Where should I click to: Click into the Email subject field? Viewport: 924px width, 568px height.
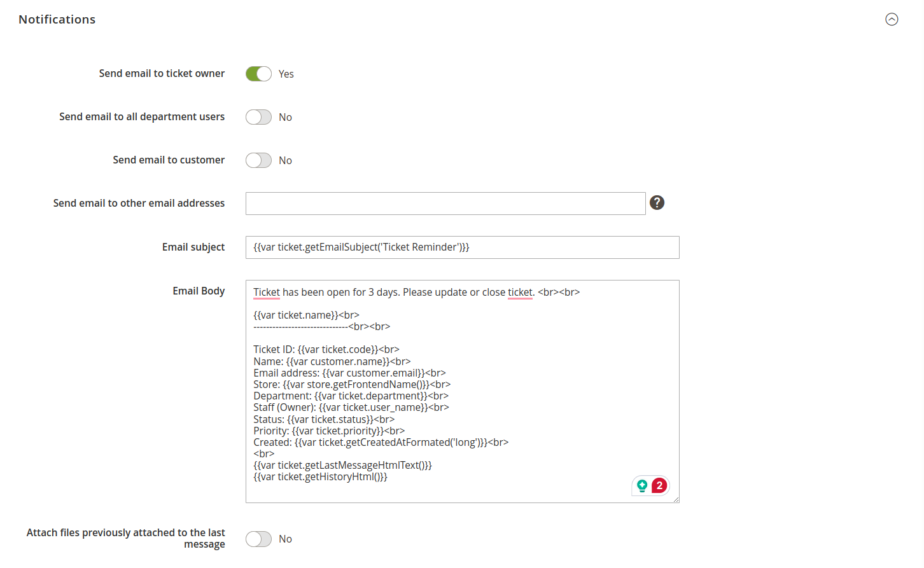(x=462, y=247)
